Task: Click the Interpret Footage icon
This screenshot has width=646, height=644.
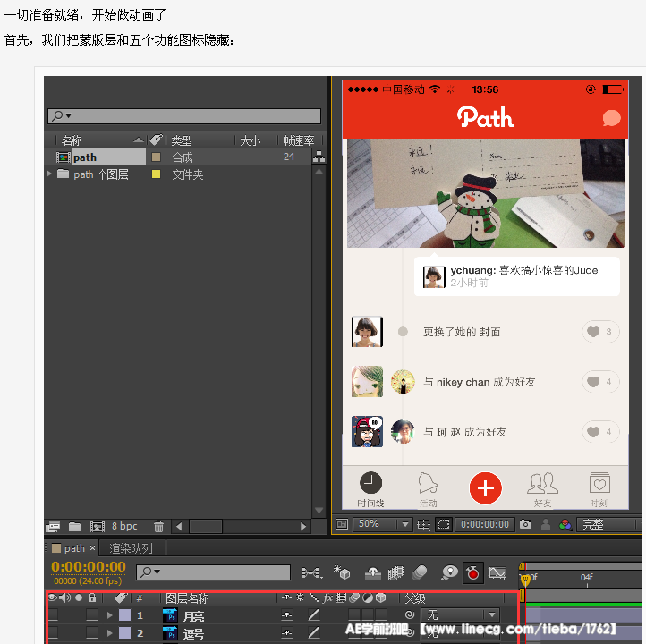Action: pos(53,526)
